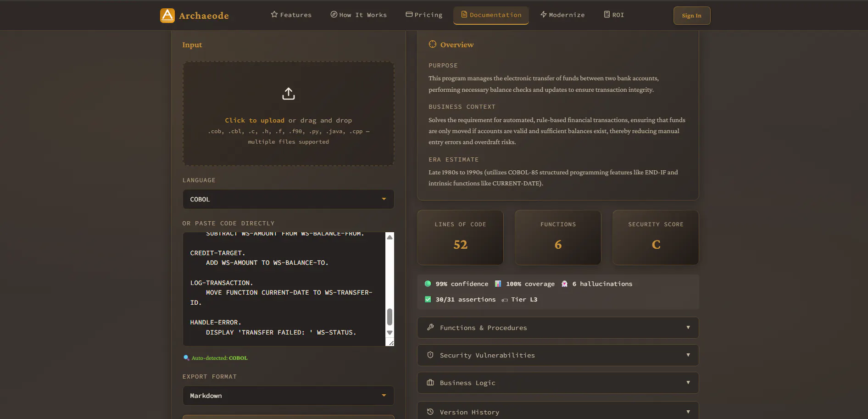The image size is (868, 419).
Task: Click the briefcase icon on Business Logic
Action: [430, 382]
